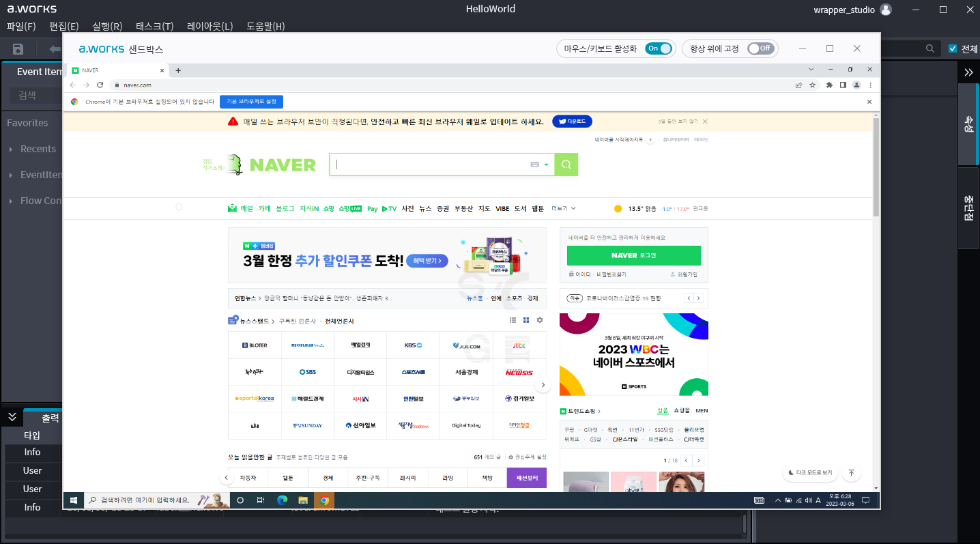Image resolution: width=980 pixels, height=544 pixels.
Task: Bookmark the page with the star icon
Action: pyautogui.click(x=812, y=85)
